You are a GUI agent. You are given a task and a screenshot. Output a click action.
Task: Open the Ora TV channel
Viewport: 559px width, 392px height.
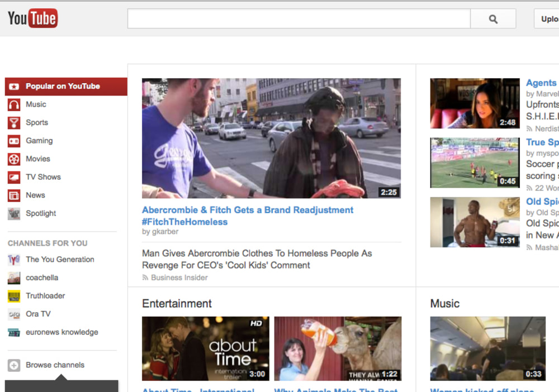pos(38,314)
